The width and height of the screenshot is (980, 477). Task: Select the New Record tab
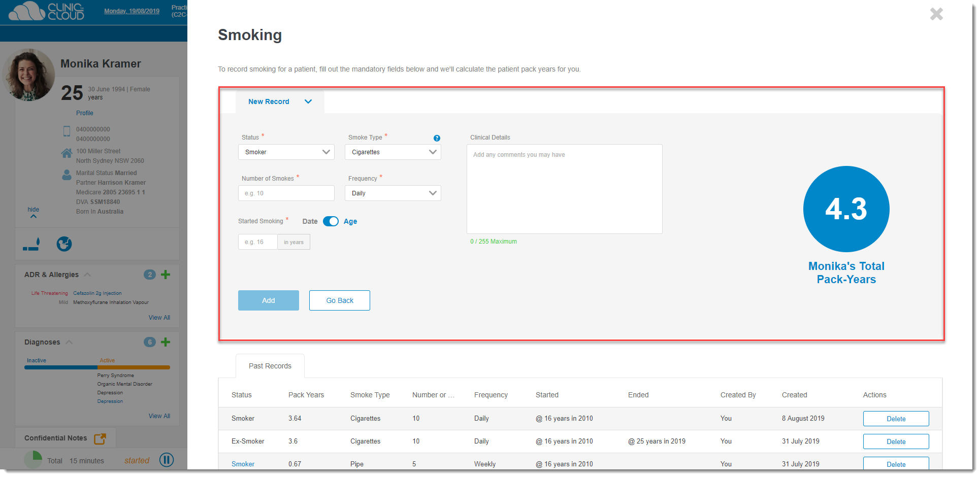click(280, 101)
